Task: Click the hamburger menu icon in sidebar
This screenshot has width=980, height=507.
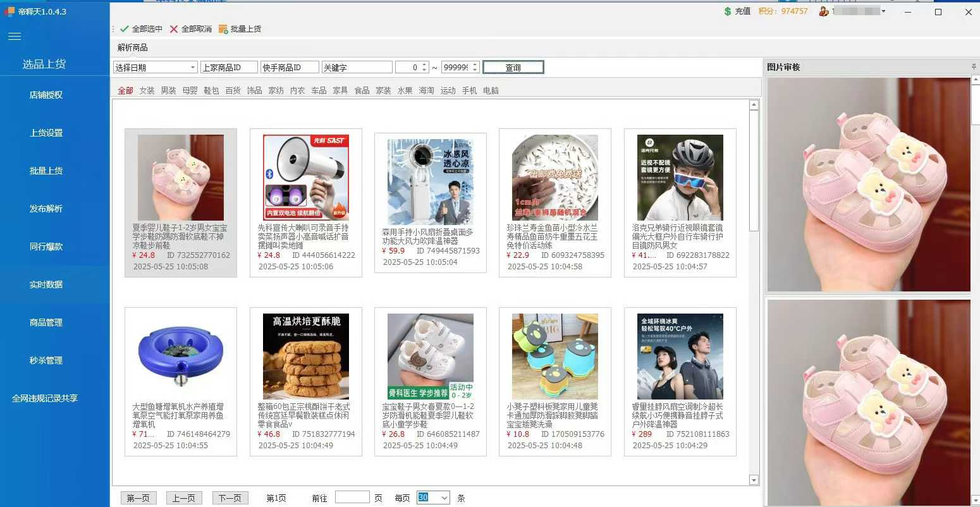Action: coord(15,37)
